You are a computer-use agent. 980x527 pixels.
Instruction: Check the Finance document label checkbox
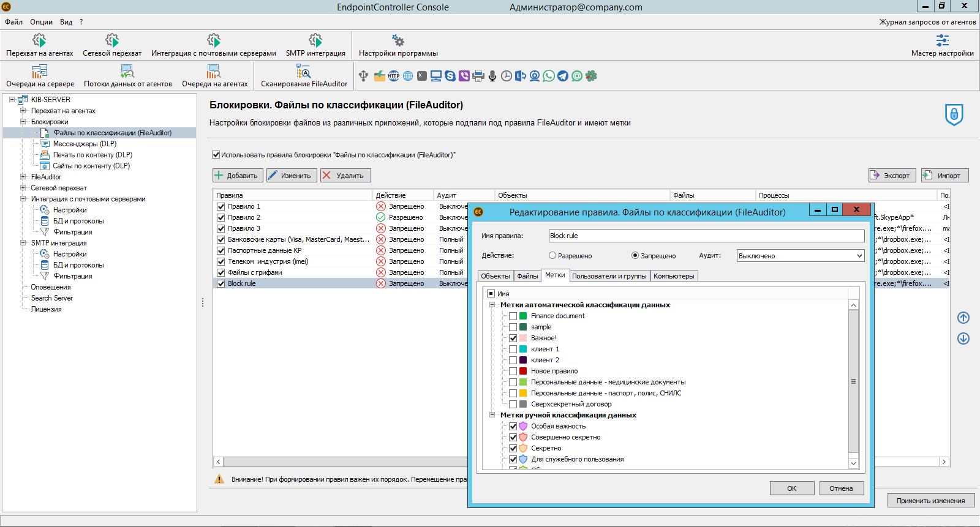[x=513, y=316]
